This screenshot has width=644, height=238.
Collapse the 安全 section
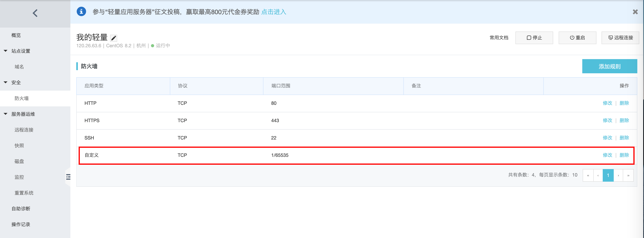tap(6, 82)
